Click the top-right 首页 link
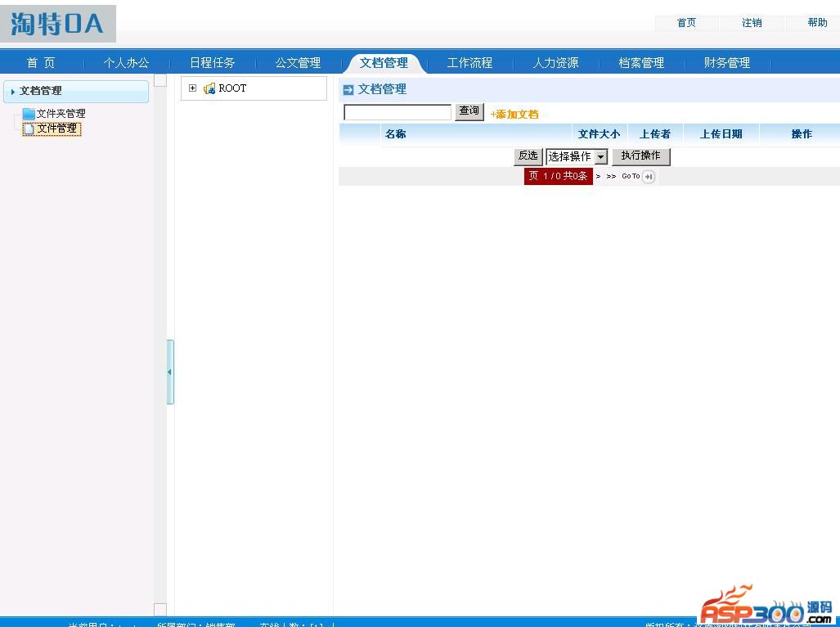This screenshot has width=840, height=627. [x=686, y=22]
